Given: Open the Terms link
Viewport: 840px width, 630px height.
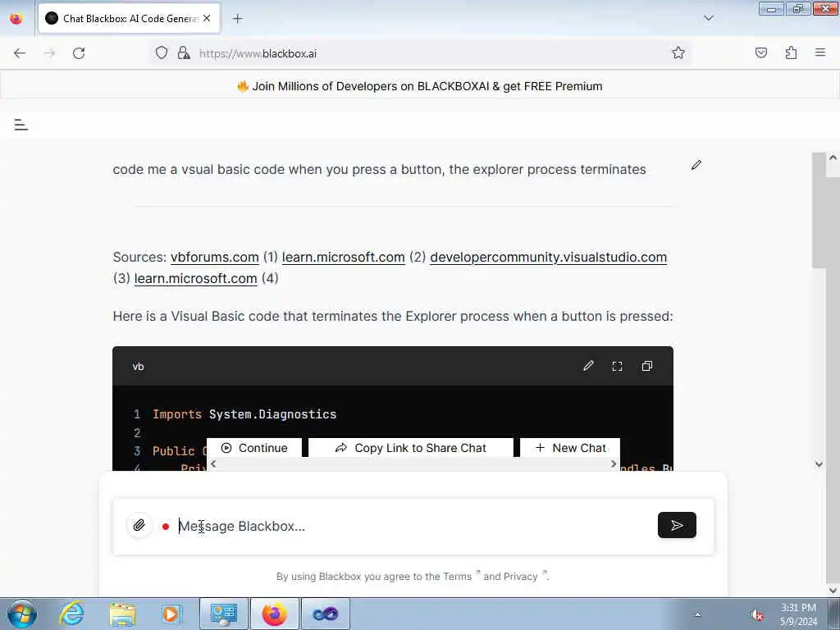Looking at the screenshot, I should coord(457,577).
